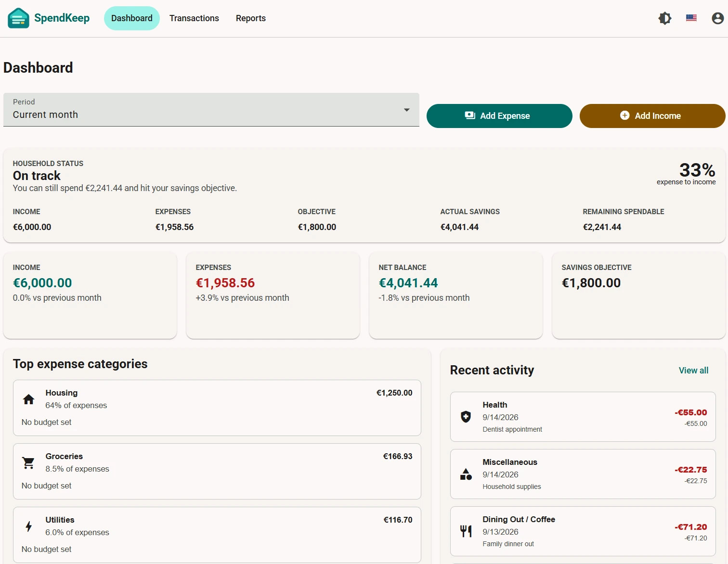This screenshot has height=564, width=728.
Task: Click the Health shield icon
Action: click(466, 417)
